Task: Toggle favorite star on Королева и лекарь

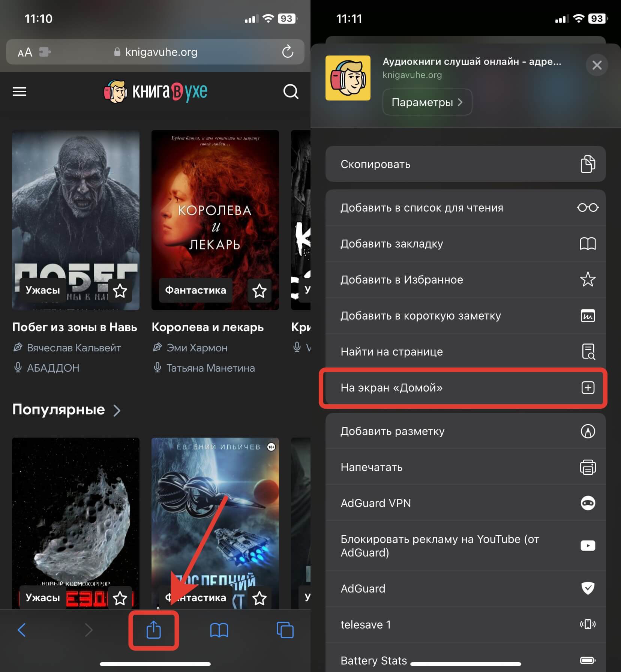Action: 259,291
